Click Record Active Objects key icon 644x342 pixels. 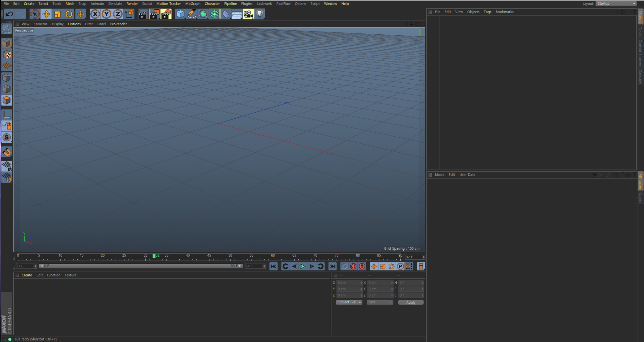click(344, 266)
